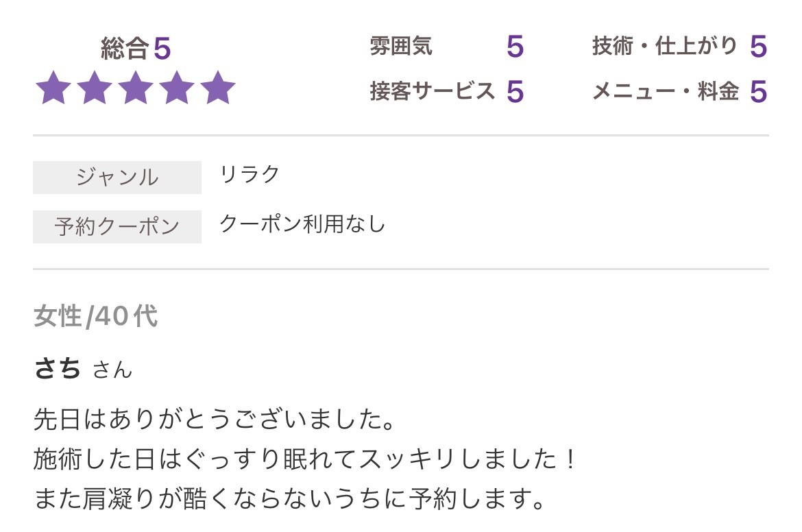Click the first purple rating star
Viewport: 802px width, 532px height.
click(x=53, y=88)
